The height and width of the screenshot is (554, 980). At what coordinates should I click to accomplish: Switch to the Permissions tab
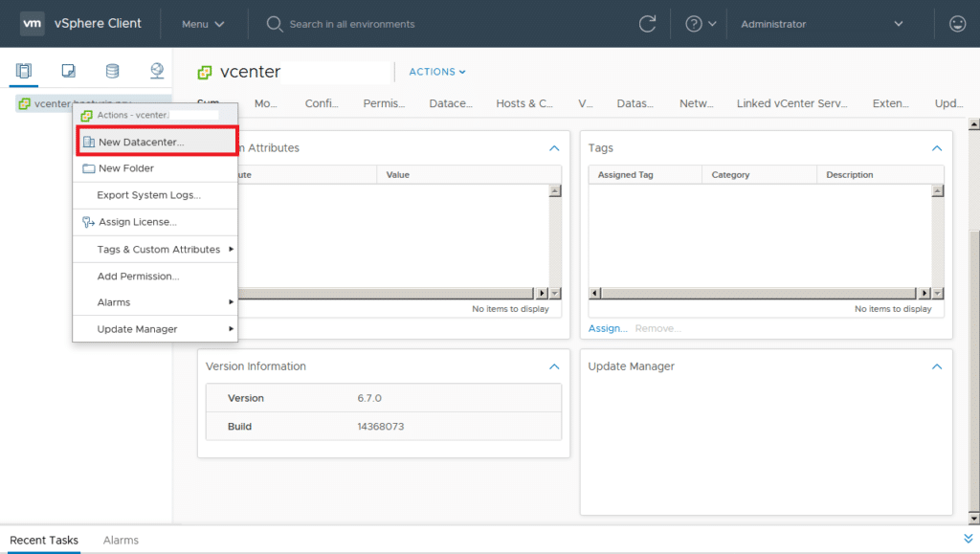point(384,103)
